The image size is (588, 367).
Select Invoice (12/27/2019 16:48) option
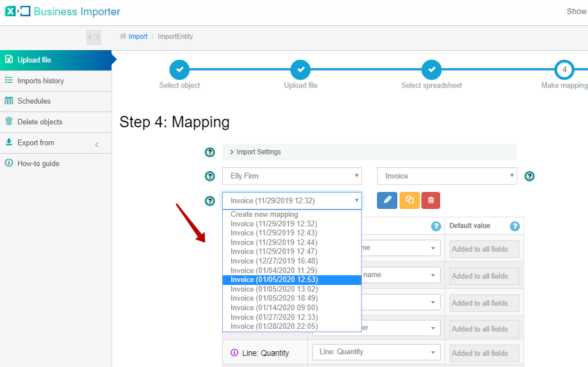coord(292,261)
